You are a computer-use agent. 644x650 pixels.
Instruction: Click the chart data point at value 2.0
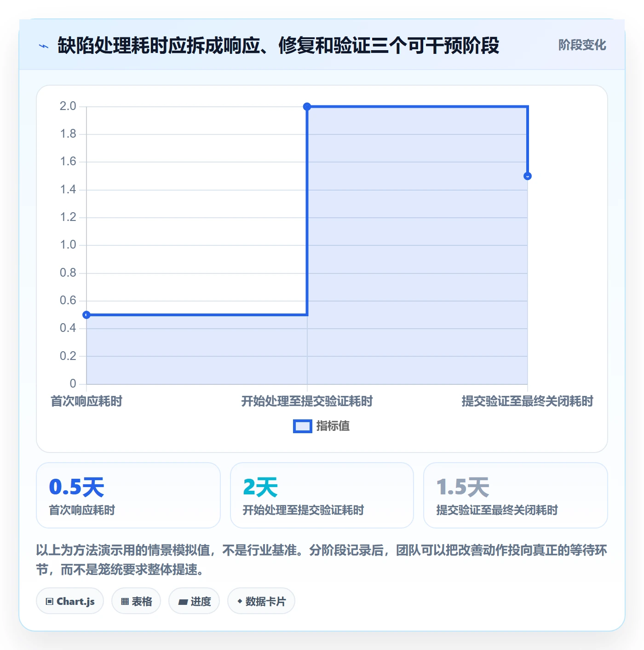307,107
